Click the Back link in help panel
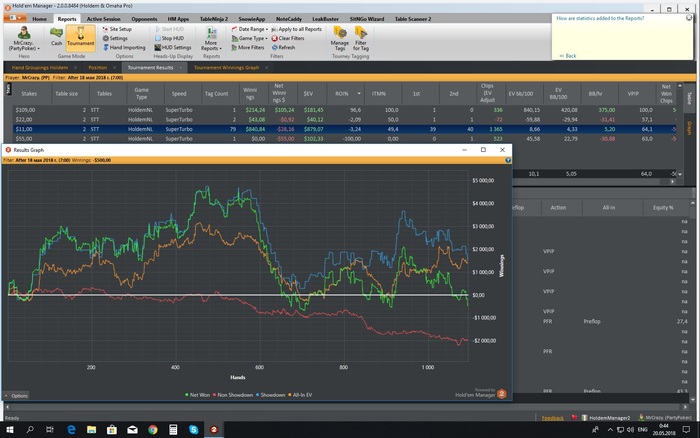 (x=568, y=56)
